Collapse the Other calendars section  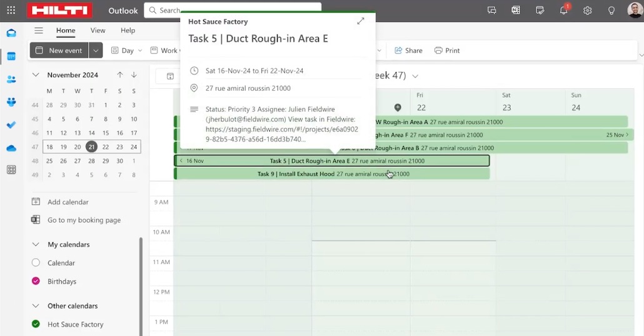tap(36, 306)
